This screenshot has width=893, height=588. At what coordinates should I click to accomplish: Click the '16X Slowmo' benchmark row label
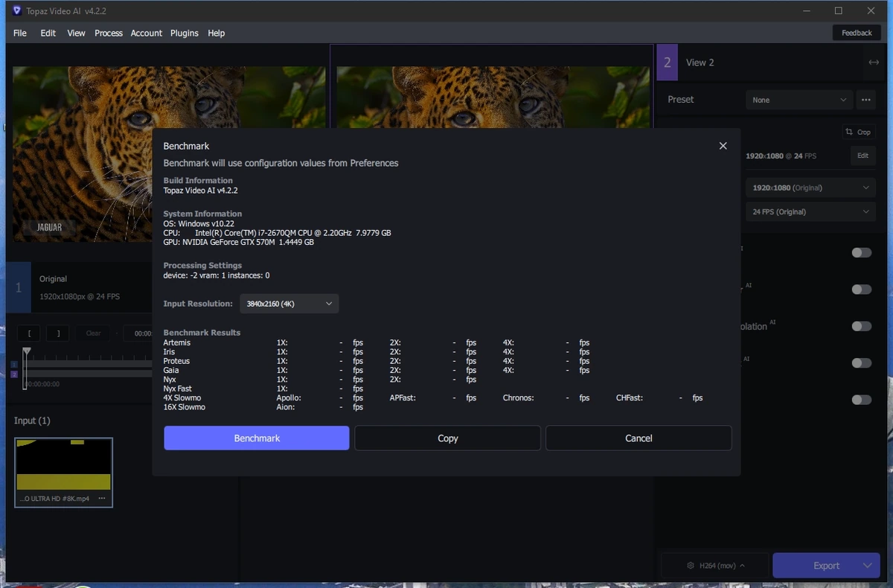click(x=185, y=407)
